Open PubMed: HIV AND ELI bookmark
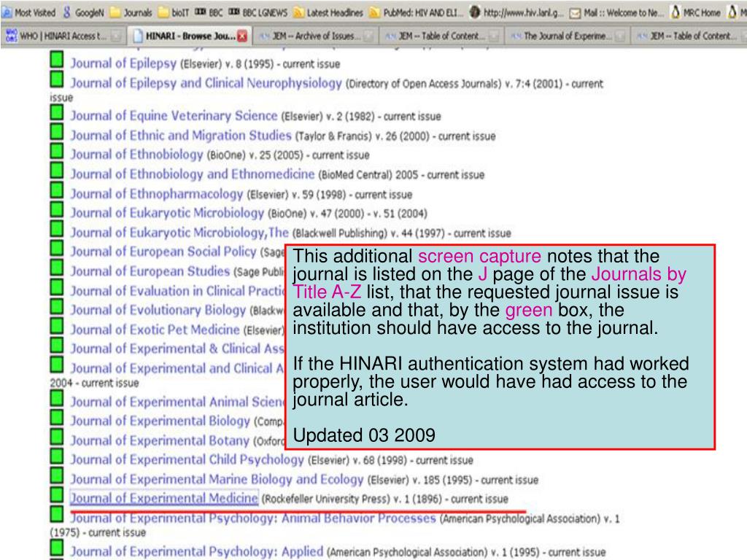The height and width of the screenshot is (560, 747). pos(417,12)
